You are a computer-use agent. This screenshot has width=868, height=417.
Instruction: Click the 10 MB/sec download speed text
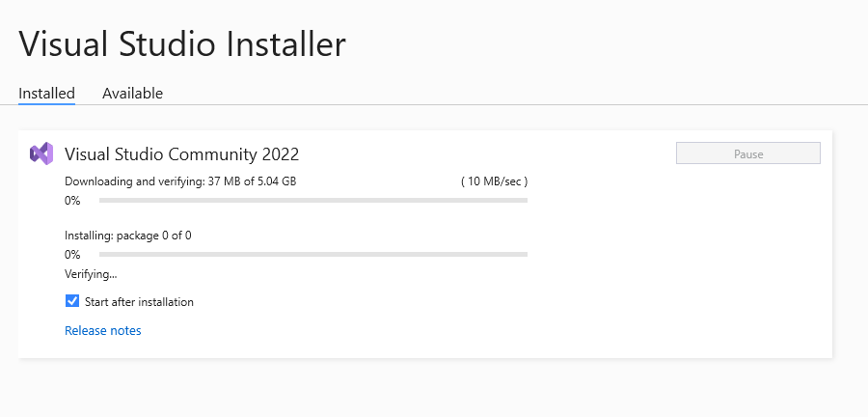click(x=495, y=181)
